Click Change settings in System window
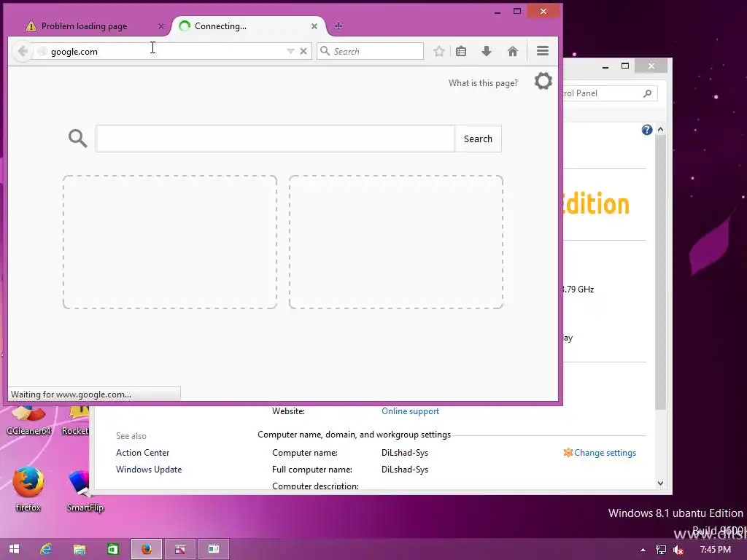 (605, 452)
